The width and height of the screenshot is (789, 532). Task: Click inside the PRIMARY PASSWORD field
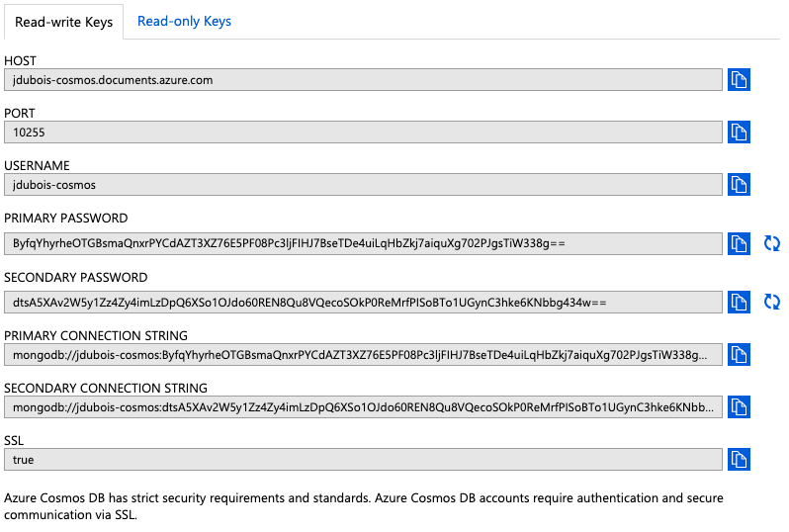pyautogui.click(x=363, y=243)
